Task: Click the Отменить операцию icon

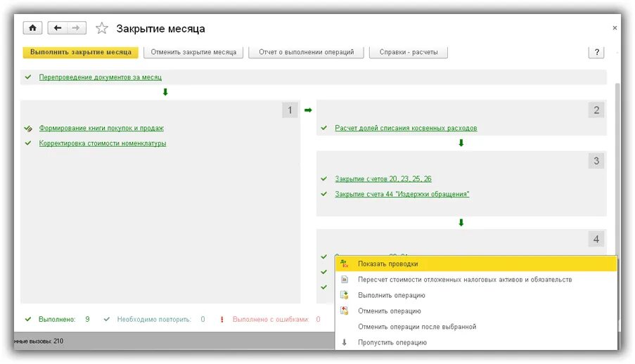Action: click(x=345, y=311)
